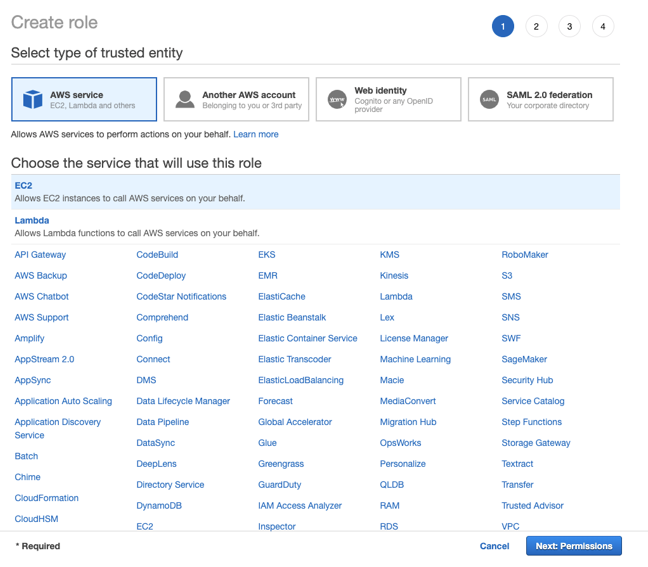Image resolution: width=648 pixels, height=567 pixels.
Task: Click Next: Permissions button
Action: coord(574,546)
